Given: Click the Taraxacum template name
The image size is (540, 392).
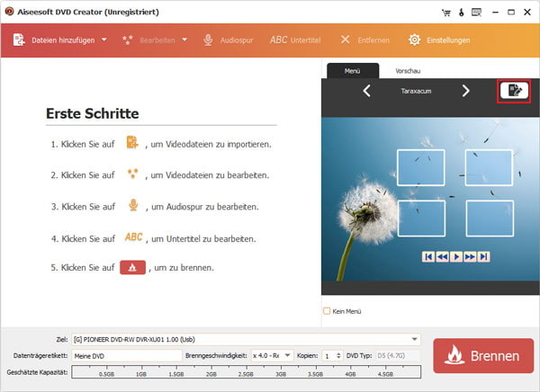Looking at the screenshot, I should (x=416, y=91).
